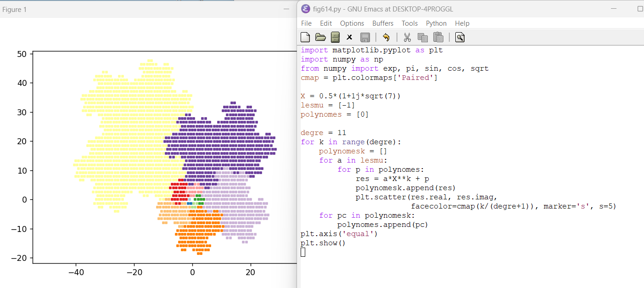Cut text with the scissors icon
Viewport: 644px width, 288px height.
[x=407, y=37]
